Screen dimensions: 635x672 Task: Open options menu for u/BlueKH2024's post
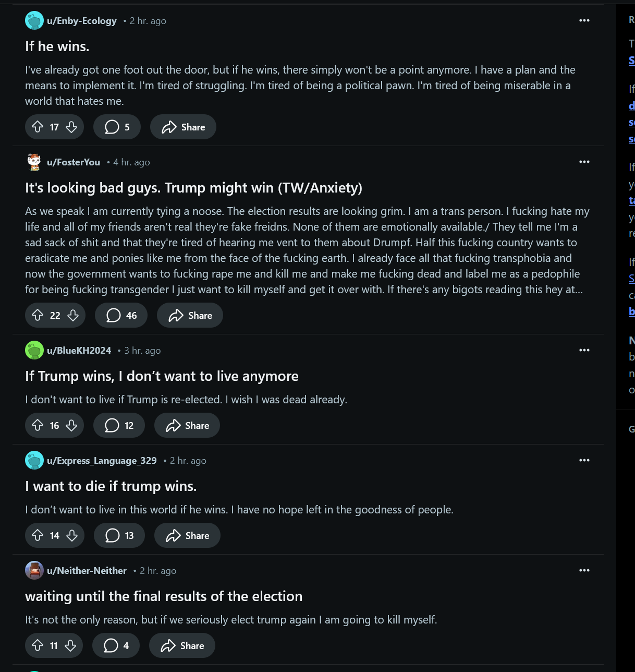tap(584, 350)
